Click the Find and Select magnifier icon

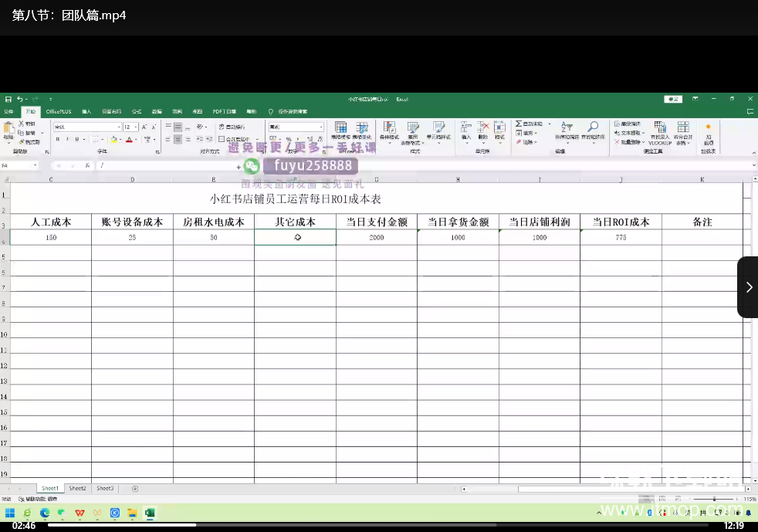click(593, 128)
